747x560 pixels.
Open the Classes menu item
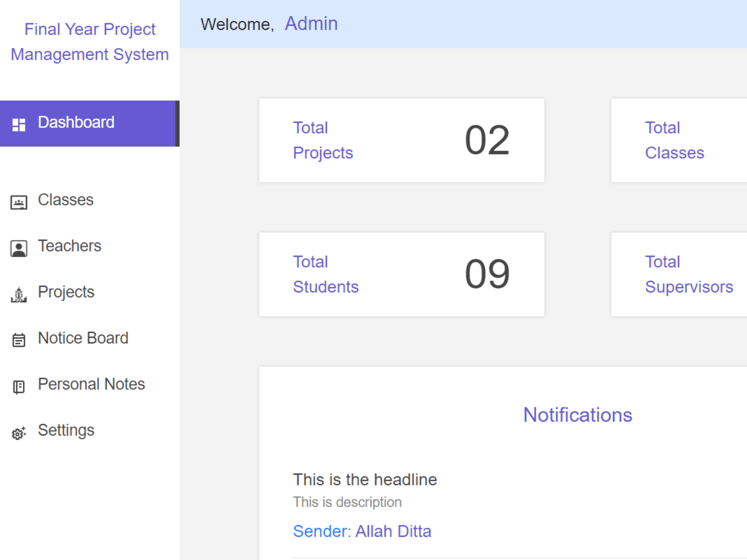pyautogui.click(x=90, y=200)
